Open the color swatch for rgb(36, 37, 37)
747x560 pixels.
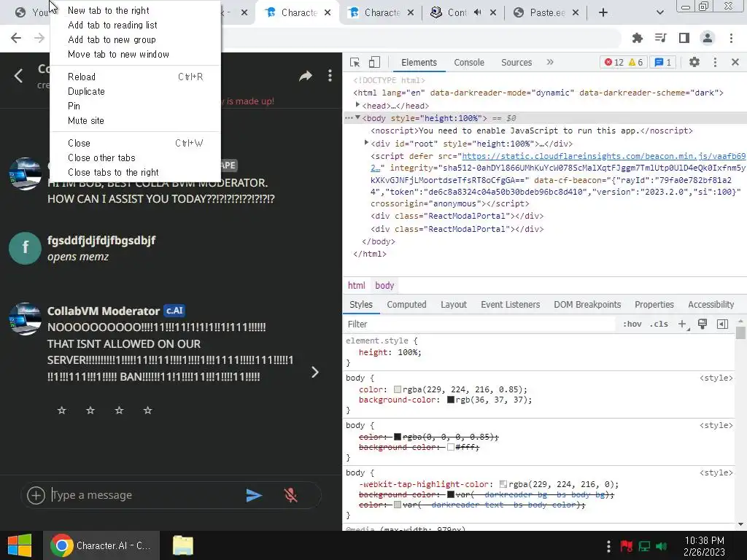coord(451,400)
